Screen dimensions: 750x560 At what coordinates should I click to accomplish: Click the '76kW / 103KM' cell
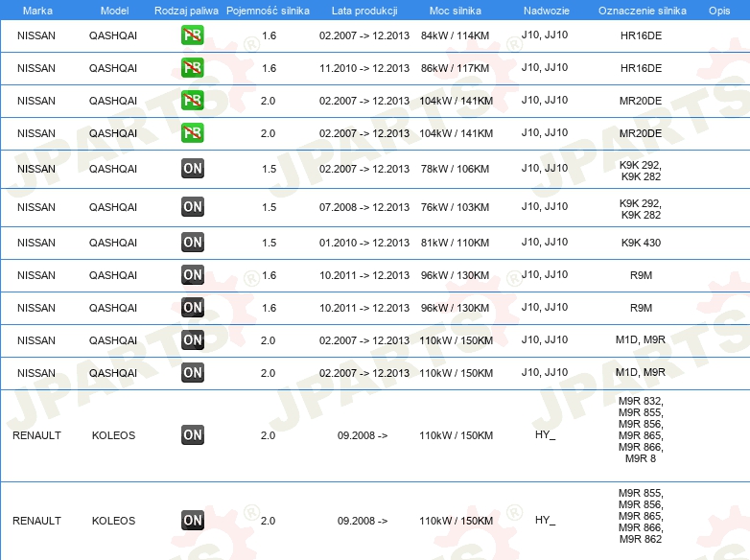(455, 207)
